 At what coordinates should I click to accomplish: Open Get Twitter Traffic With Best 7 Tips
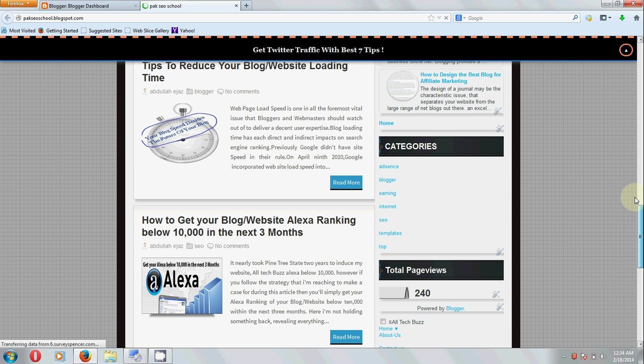(x=318, y=50)
